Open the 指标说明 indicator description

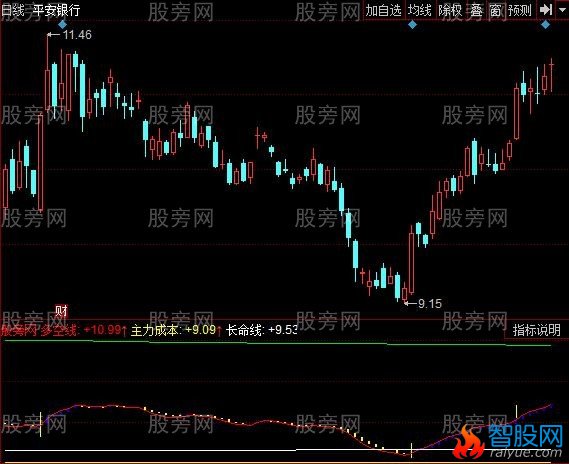tap(537, 330)
